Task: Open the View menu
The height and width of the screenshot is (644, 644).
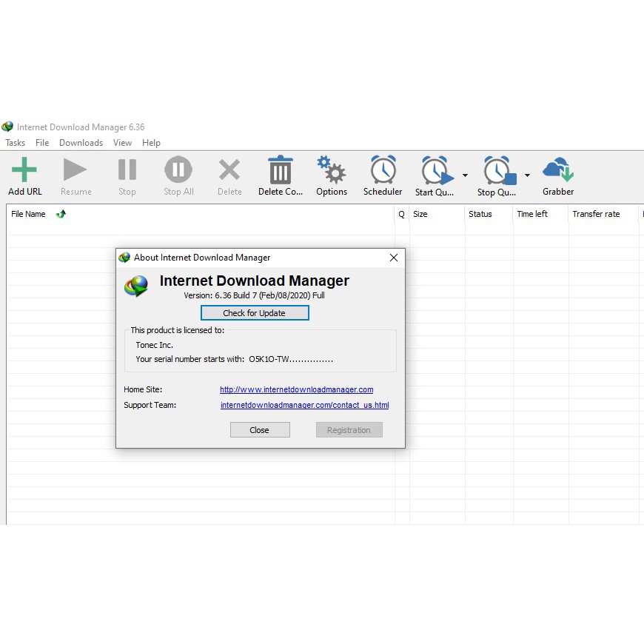Action: pyautogui.click(x=122, y=143)
